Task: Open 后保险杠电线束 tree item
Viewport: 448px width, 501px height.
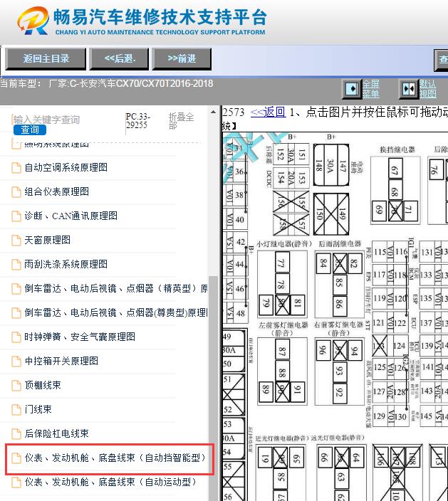Action: point(56,433)
